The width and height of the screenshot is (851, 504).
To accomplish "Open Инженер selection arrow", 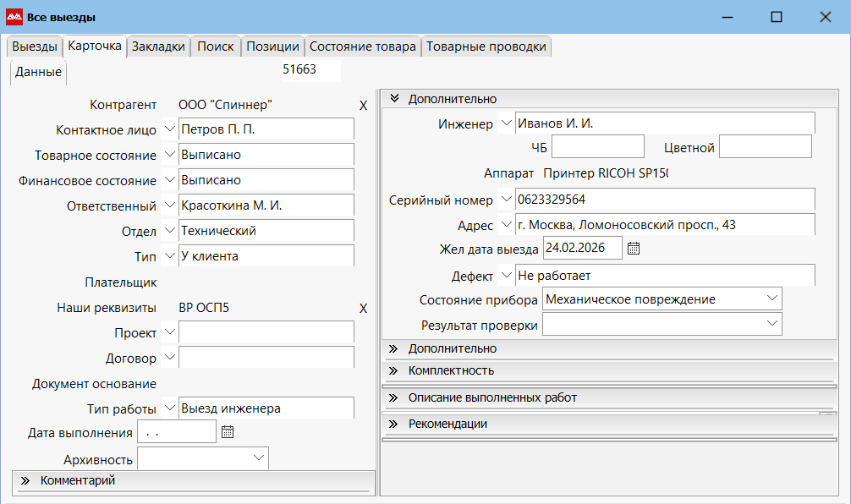I will [x=506, y=123].
